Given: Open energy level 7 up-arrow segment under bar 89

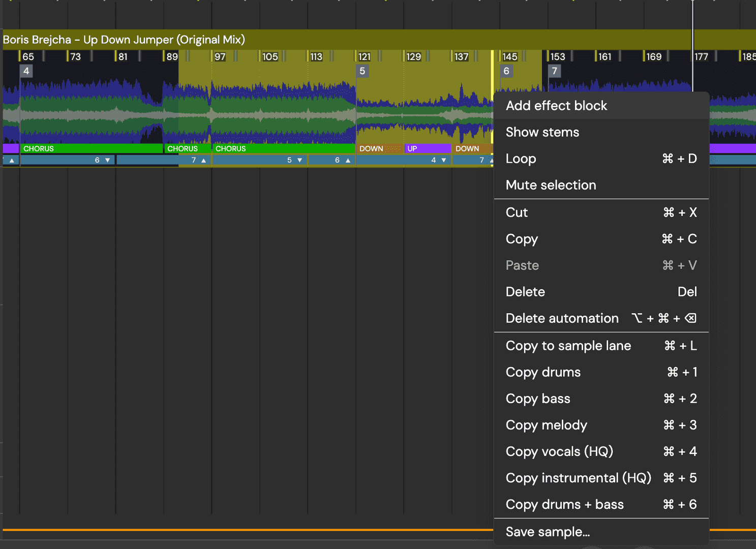Looking at the screenshot, I should point(164,160).
